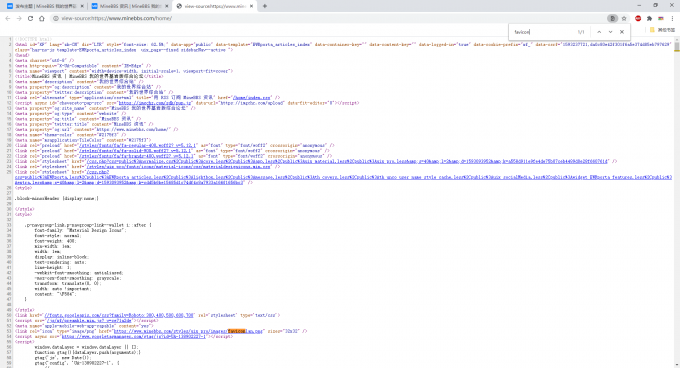The height and width of the screenshot is (368, 680).
Task: Click '.block-minorHeader {display:none;}' CSS rule
Action: click(57, 199)
